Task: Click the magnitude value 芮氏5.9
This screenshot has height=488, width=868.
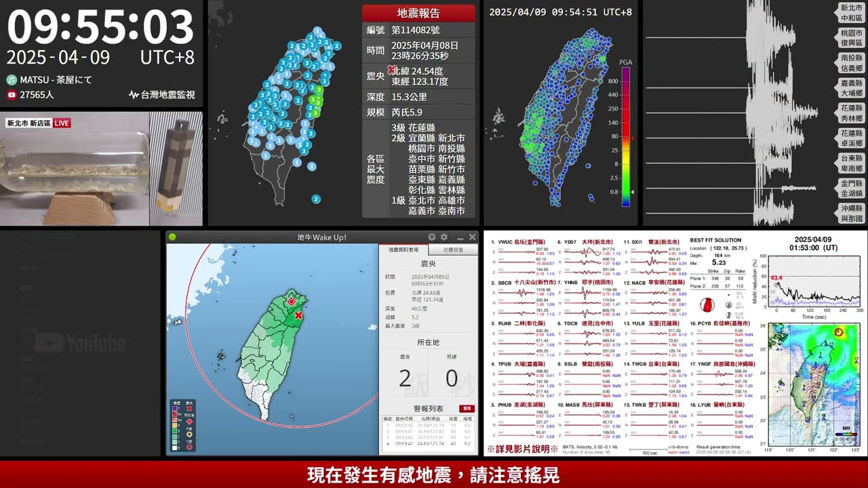Action: (407, 113)
